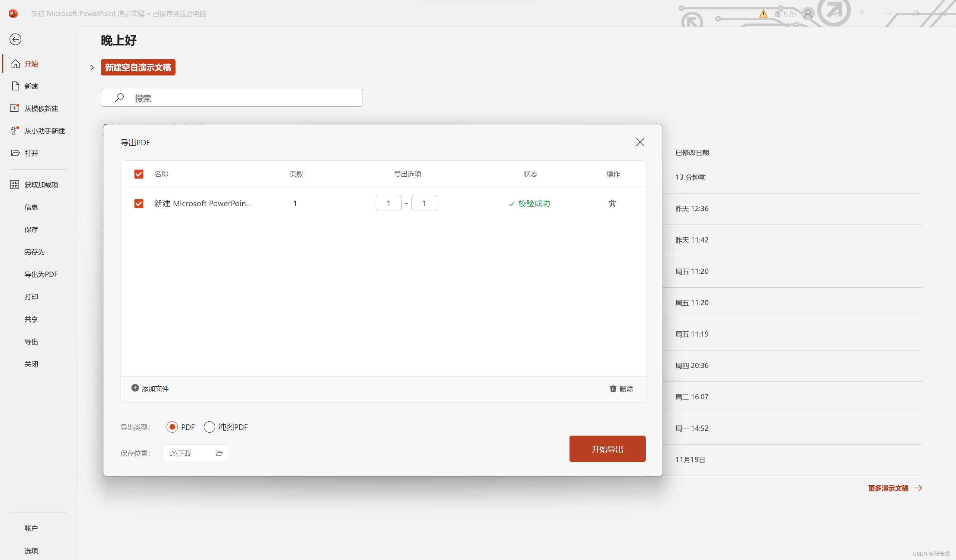Click the add file plus icon
The height and width of the screenshot is (560, 956).
[135, 388]
